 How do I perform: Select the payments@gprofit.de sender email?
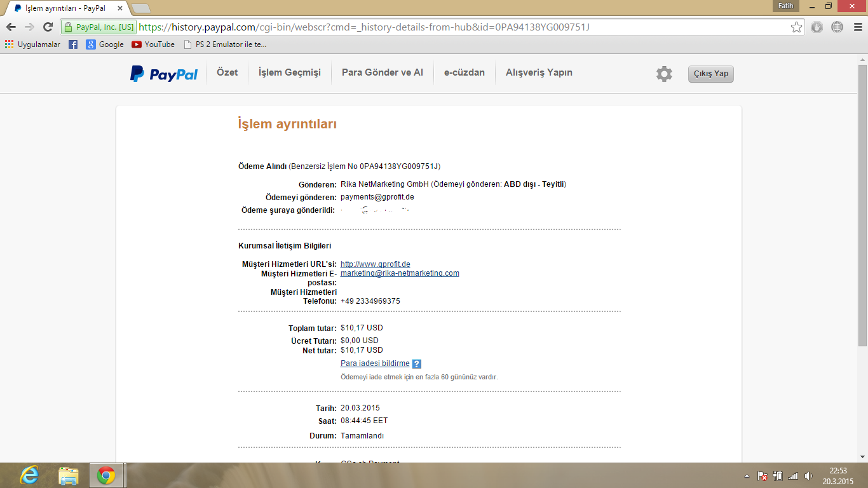point(377,197)
